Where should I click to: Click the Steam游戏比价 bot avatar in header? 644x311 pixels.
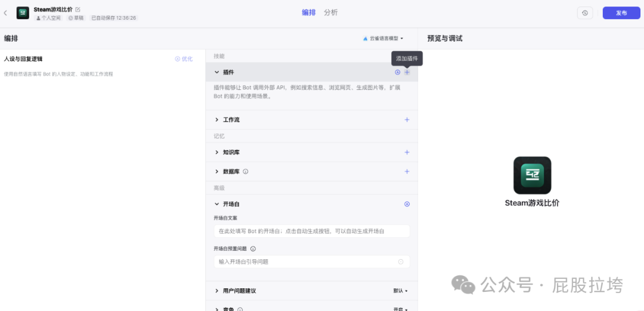click(x=23, y=13)
